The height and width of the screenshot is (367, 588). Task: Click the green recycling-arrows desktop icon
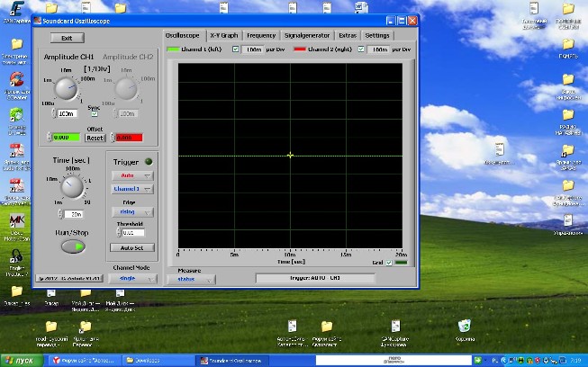16,114
